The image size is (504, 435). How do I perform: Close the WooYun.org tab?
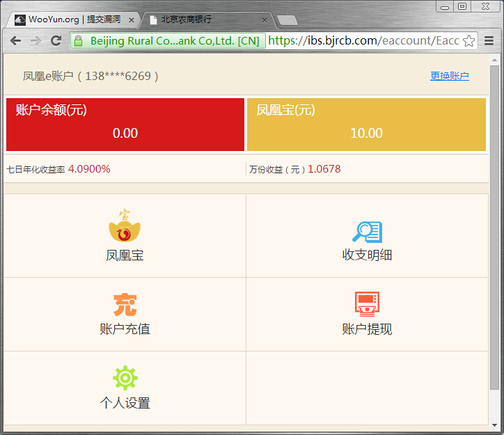click(131, 20)
